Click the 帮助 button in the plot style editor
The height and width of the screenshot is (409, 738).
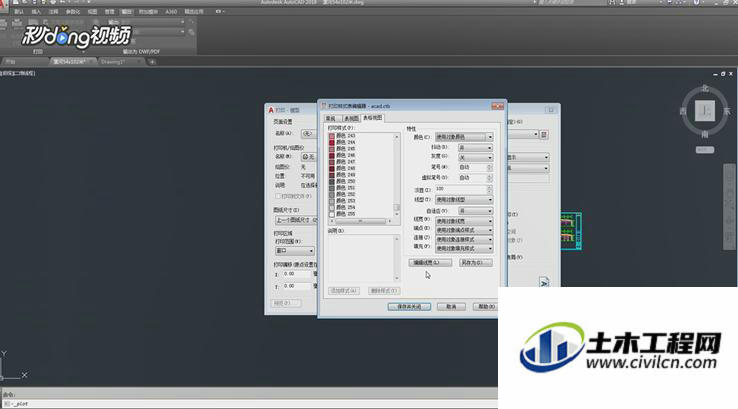[485, 307]
